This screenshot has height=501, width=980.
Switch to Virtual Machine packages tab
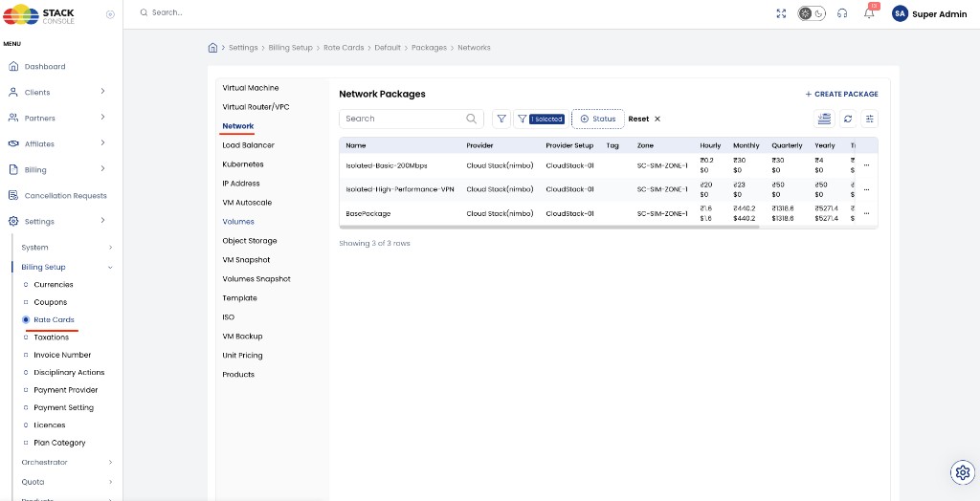click(x=251, y=87)
